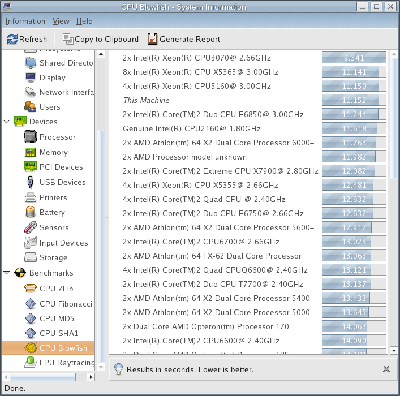This screenshot has height=396, width=400.
Task: Dismiss the 'Results in seconds' notice
Action: [x=386, y=369]
